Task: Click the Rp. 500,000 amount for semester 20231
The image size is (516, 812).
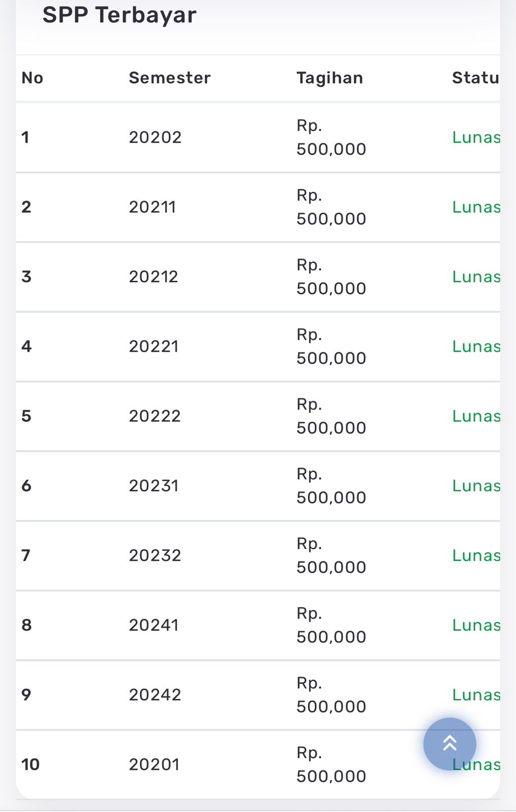Action: (x=331, y=486)
